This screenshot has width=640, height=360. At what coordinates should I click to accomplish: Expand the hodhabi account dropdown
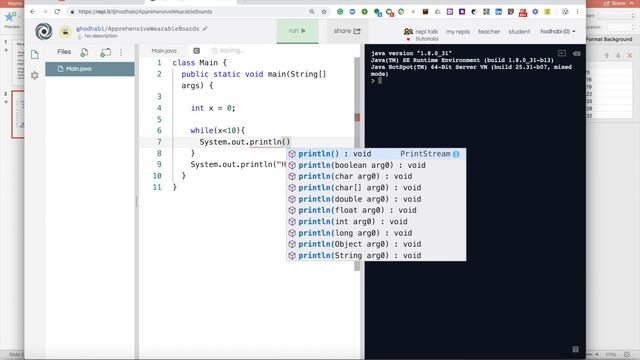point(558,31)
